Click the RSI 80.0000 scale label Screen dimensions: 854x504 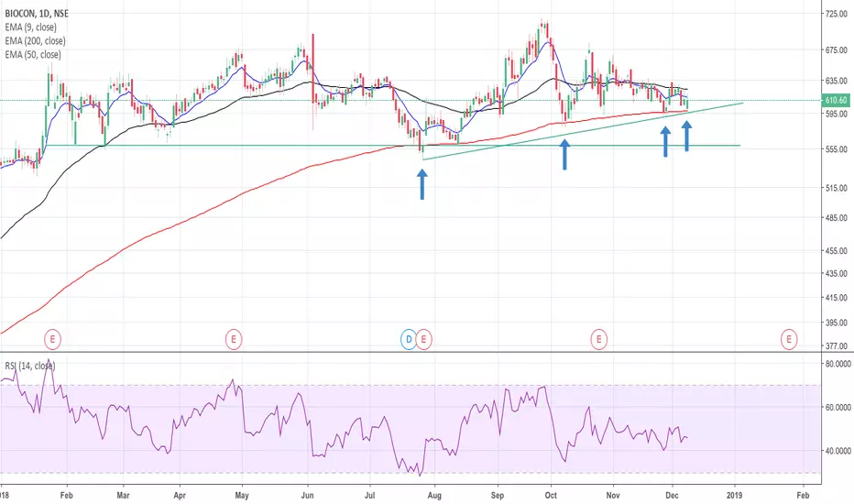[838, 364]
